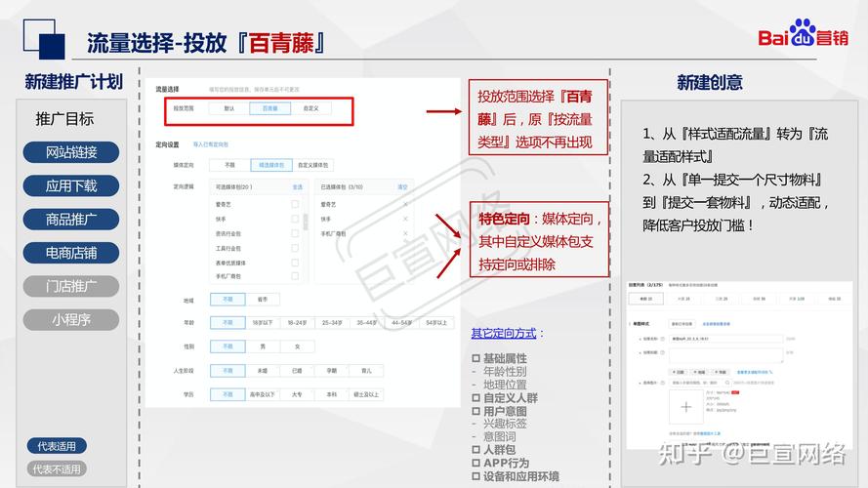Screen dimensions: 868x488
Task: Select 大专 education level
Action: 297,394
